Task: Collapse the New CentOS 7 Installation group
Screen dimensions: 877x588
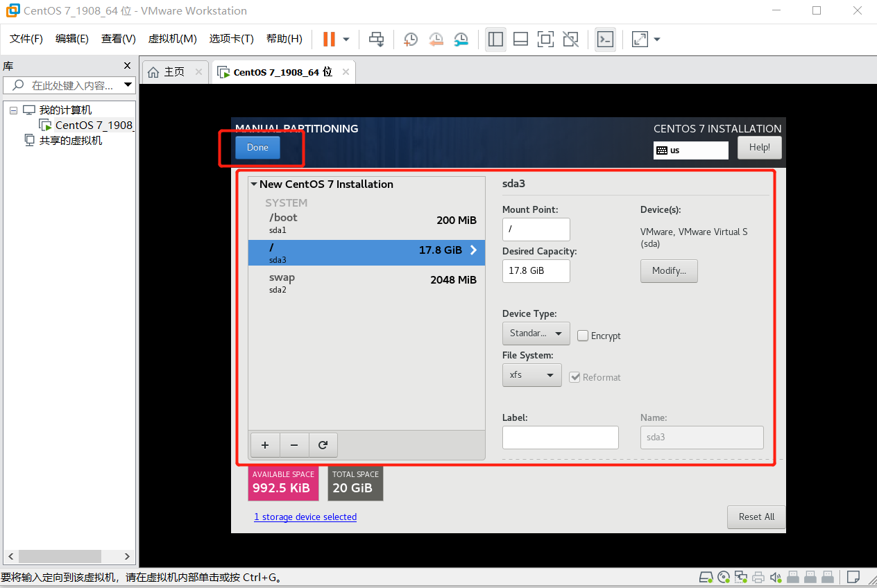Action: point(254,184)
